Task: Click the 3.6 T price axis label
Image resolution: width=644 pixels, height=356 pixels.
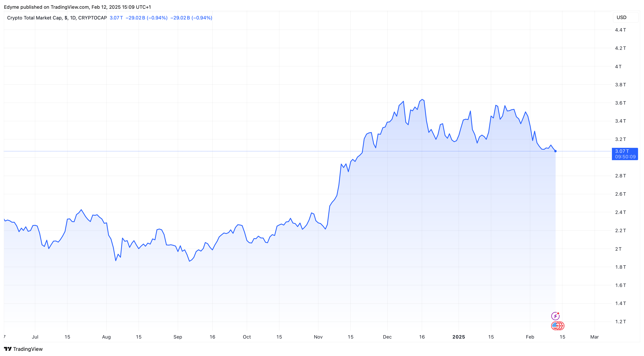Action: click(620, 103)
